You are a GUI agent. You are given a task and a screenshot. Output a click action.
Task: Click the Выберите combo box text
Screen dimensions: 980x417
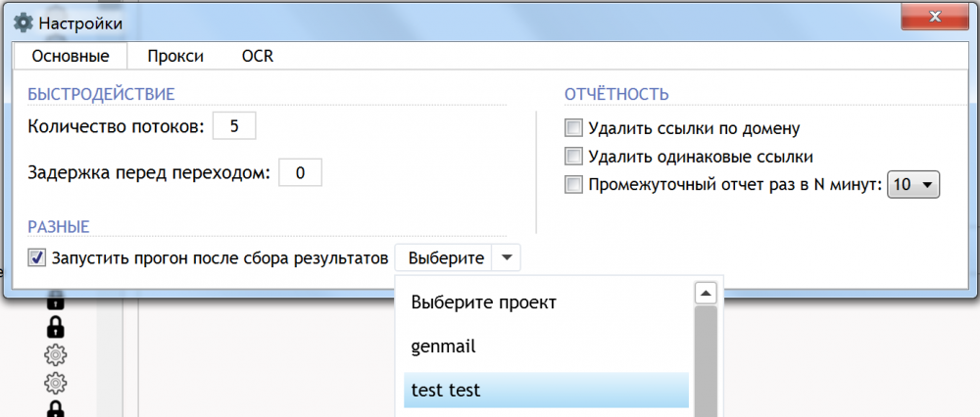pyautogui.click(x=444, y=257)
